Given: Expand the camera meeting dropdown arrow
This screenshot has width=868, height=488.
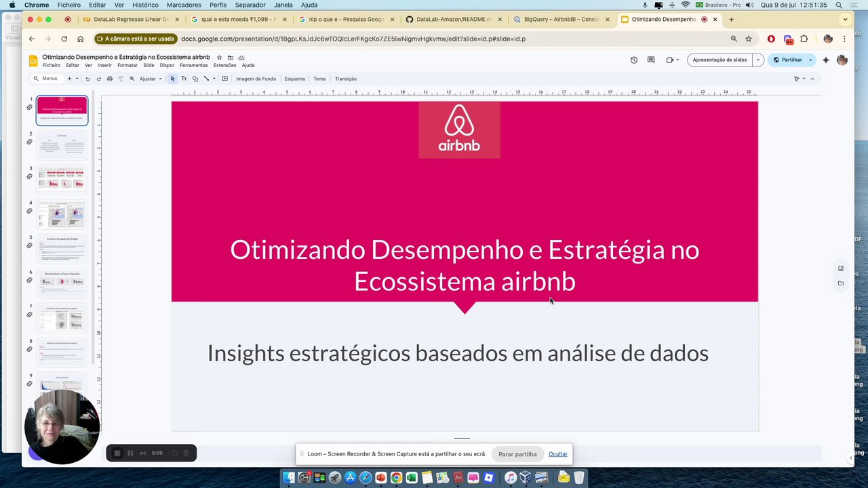Looking at the screenshot, I should 678,60.
